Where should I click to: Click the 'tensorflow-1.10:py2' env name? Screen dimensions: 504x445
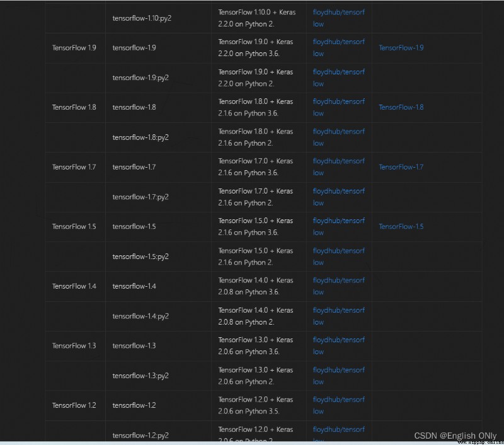click(x=142, y=18)
